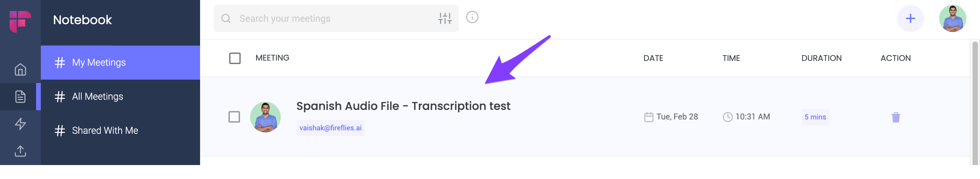980x179 pixels.
Task: Open the Home sidebar icon
Action: (20, 70)
